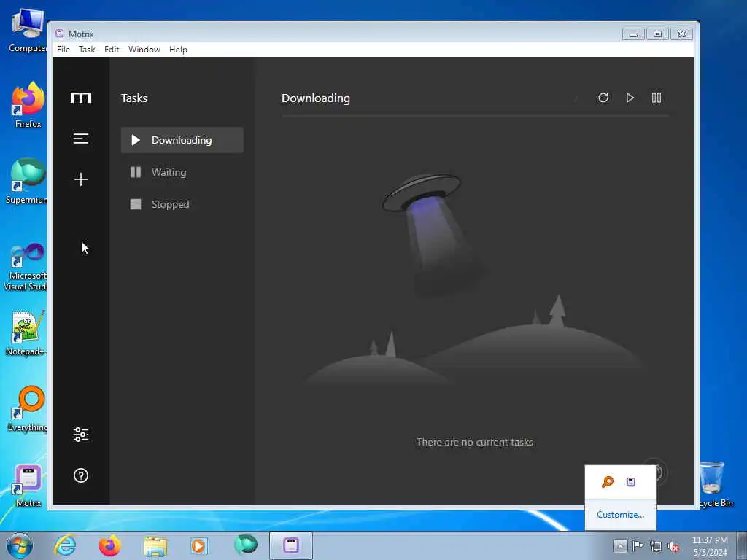The image size is (747, 560).
Task: Click the muted volume tray icon
Action: click(x=673, y=546)
